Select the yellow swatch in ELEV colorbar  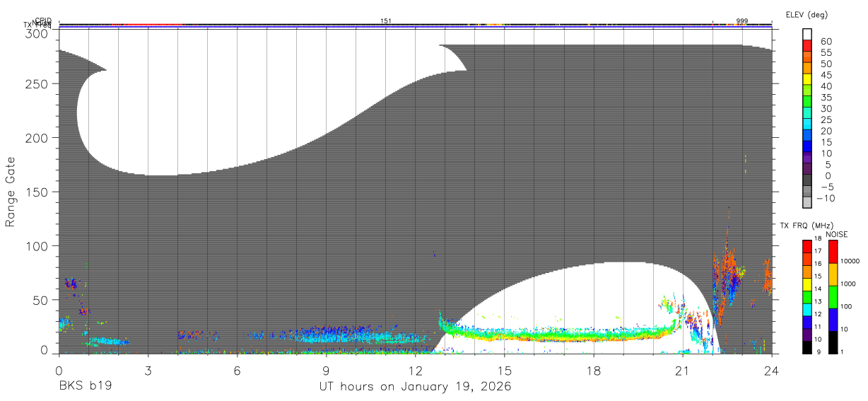point(807,79)
